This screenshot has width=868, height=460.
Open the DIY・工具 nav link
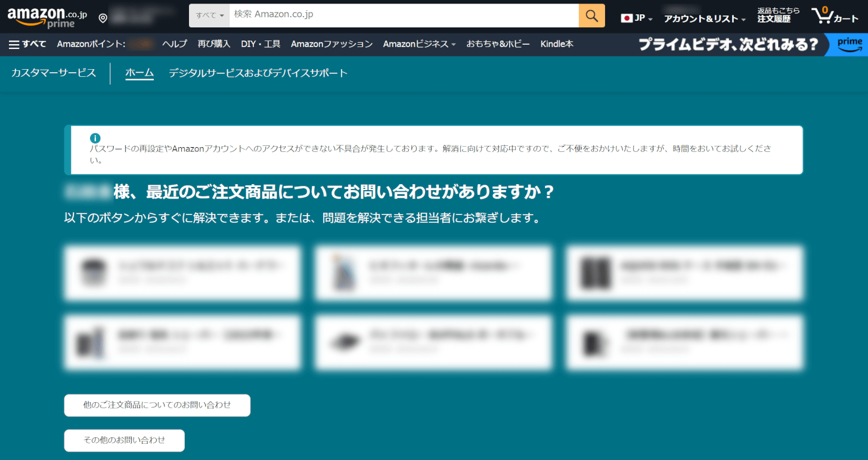tap(261, 44)
